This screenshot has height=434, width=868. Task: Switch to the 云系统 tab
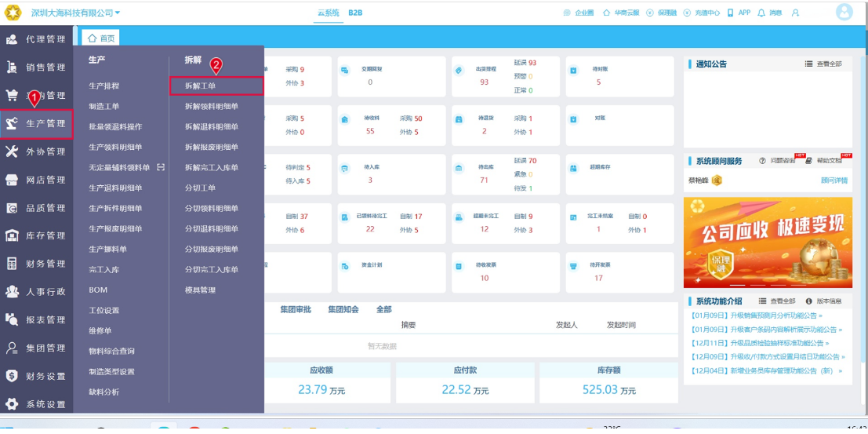tap(329, 13)
